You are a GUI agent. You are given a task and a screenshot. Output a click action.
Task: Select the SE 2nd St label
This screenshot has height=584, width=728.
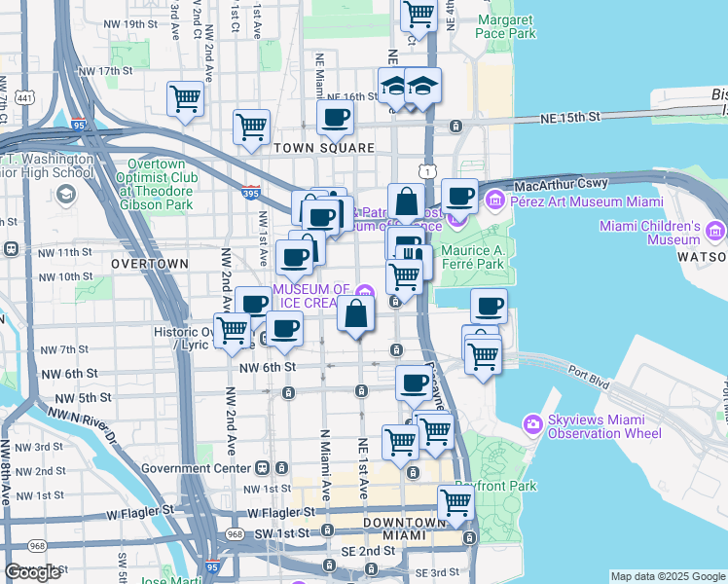[x=368, y=551]
